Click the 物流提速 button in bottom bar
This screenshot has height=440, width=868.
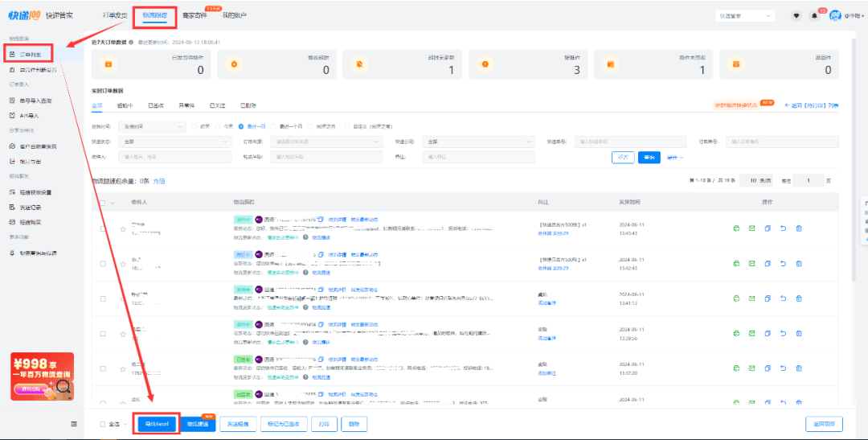coord(198,424)
